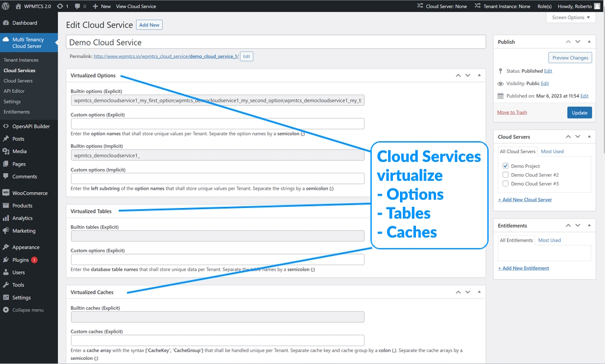Image resolution: width=605 pixels, height=364 pixels.
Task: Click the Tenant Instance shuffle icon
Action: (477, 6)
